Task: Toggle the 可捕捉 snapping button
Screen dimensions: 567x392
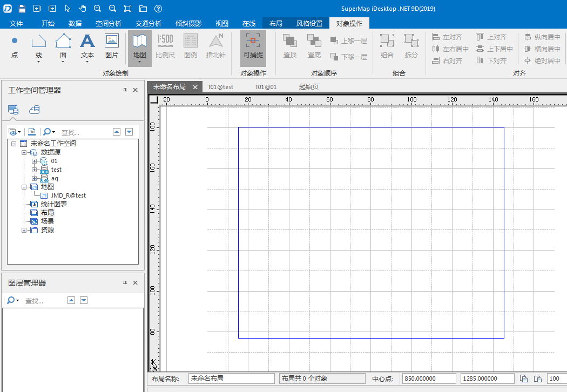Action: (253, 48)
